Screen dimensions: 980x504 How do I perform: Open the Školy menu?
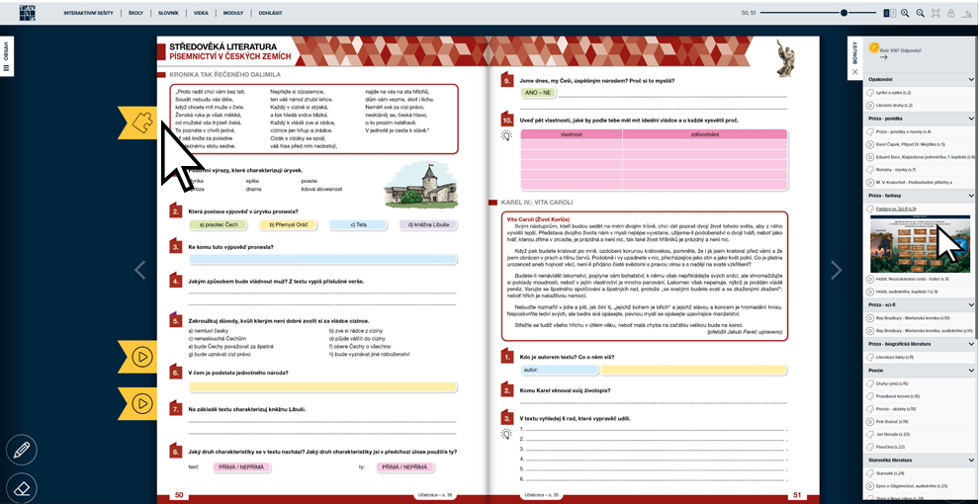click(x=135, y=13)
